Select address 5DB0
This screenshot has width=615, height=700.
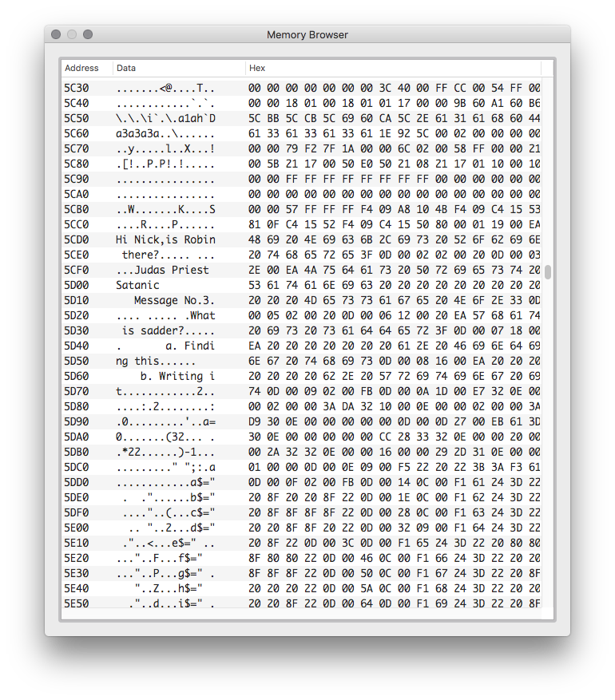(77, 453)
